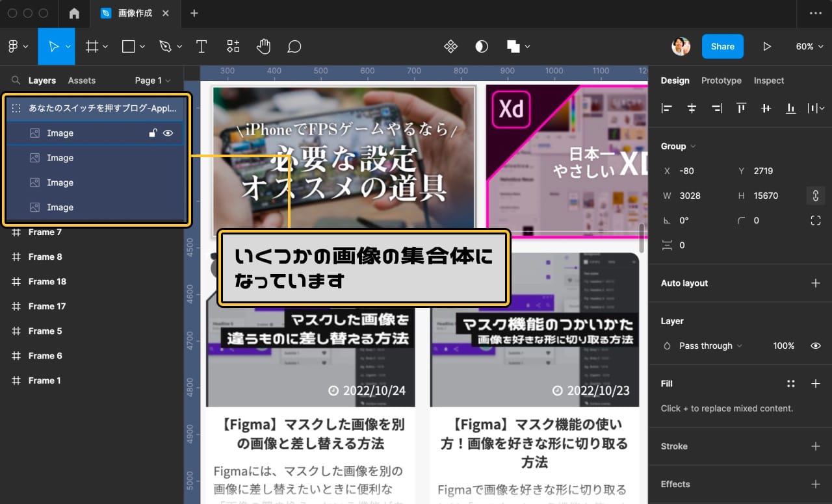Click the user avatar

[681, 47]
